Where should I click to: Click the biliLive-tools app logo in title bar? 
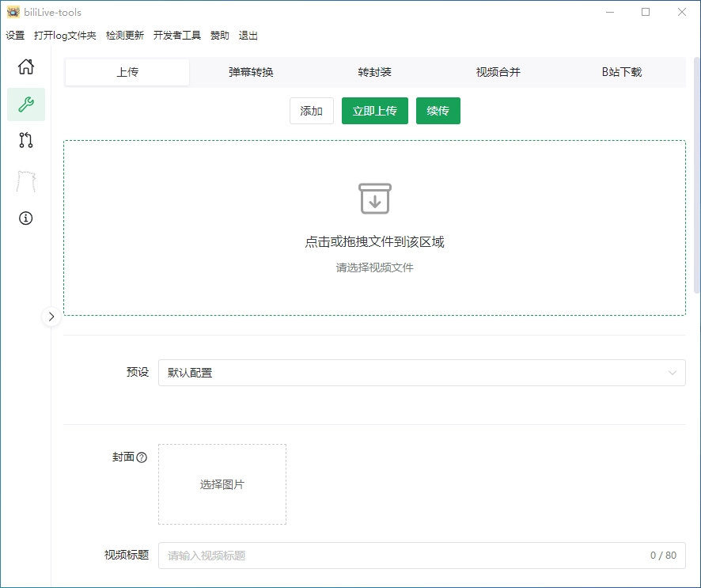(13, 12)
